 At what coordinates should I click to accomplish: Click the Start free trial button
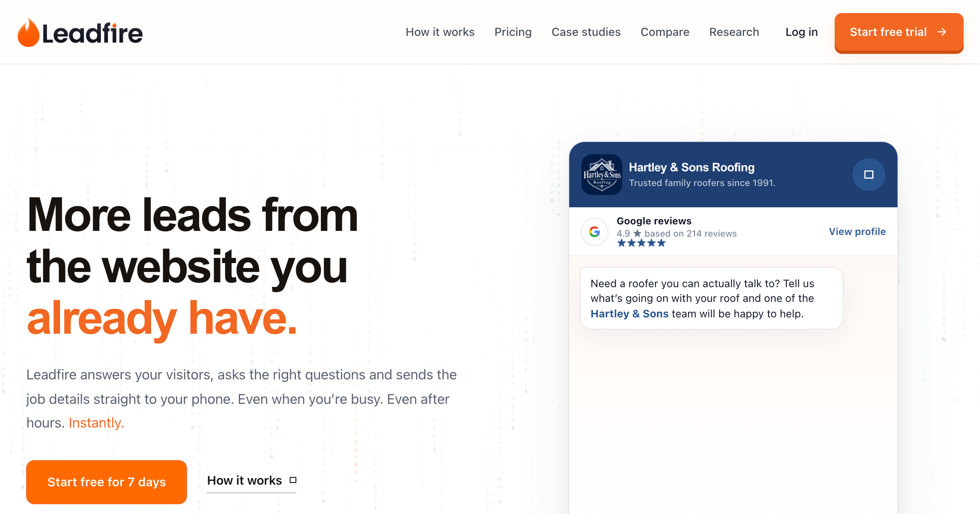click(x=899, y=32)
